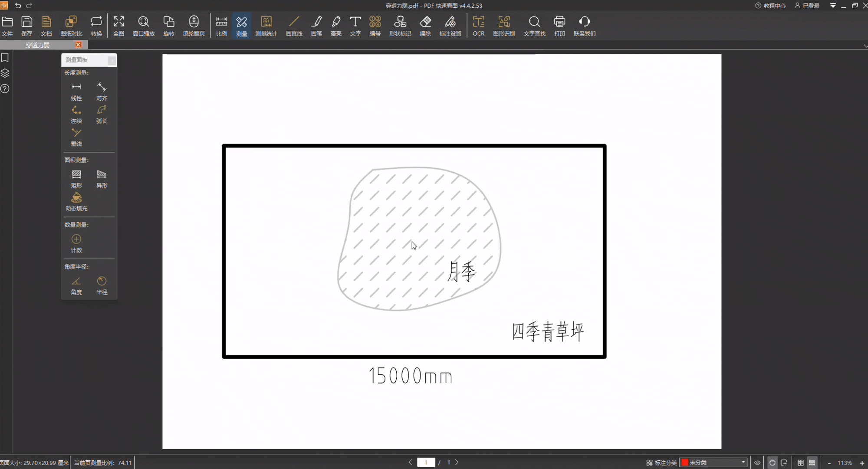Open the 文件 (File) menu icon

click(7, 26)
